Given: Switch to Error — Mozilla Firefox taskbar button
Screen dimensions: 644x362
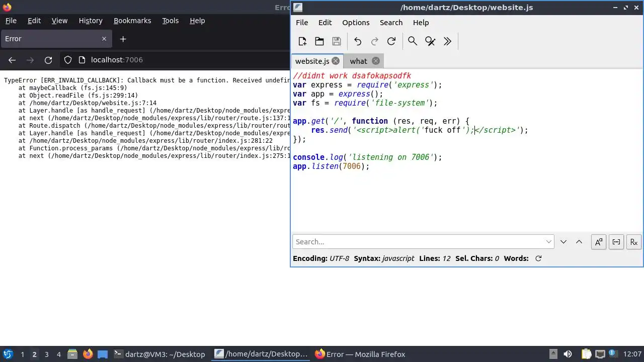Looking at the screenshot, I should click(x=360, y=354).
